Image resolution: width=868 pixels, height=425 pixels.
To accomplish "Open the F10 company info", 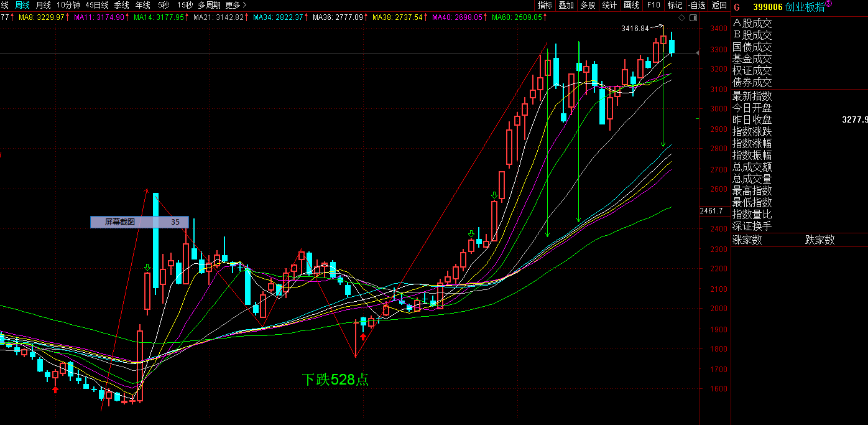I will coord(653,5).
